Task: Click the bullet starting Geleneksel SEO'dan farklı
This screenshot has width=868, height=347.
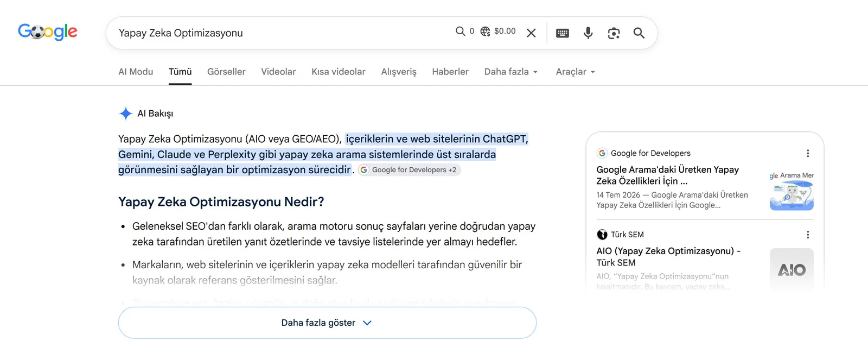Action: pyautogui.click(x=334, y=234)
